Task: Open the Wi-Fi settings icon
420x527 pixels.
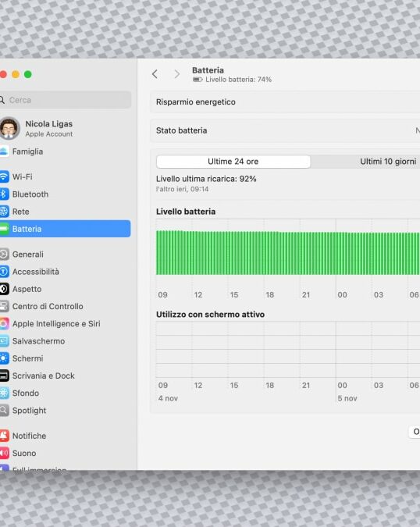Action: (4, 176)
